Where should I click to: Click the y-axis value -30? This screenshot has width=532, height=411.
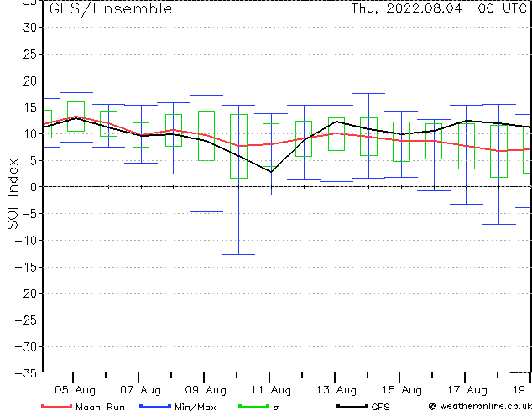click(x=26, y=347)
